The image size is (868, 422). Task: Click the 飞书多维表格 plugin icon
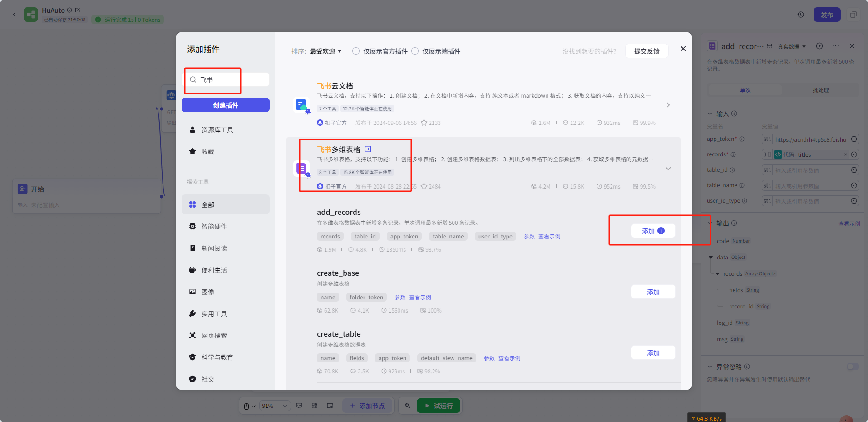pyautogui.click(x=302, y=169)
